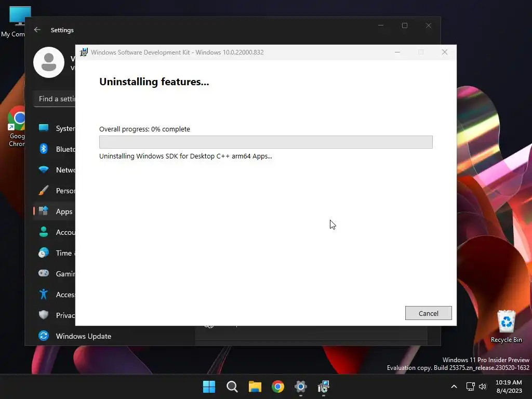
Task: Select Apps in Settings sidebar
Action: point(54,211)
